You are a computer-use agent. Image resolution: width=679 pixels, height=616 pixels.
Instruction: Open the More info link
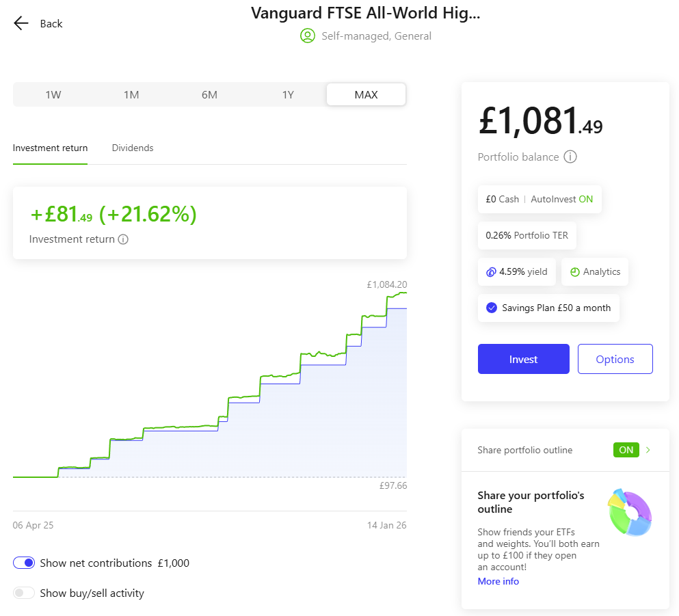coord(498,581)
